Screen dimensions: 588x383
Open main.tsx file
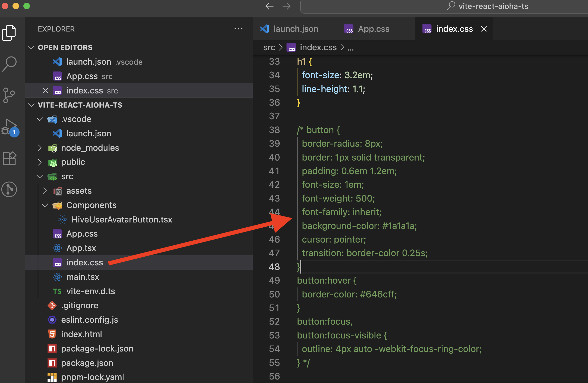point(139,277)
